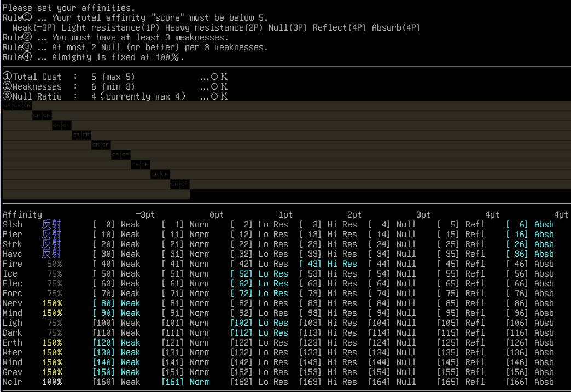Select [102] Lo Res for Ligh
The image size is (571, 392).
[259, 323]
